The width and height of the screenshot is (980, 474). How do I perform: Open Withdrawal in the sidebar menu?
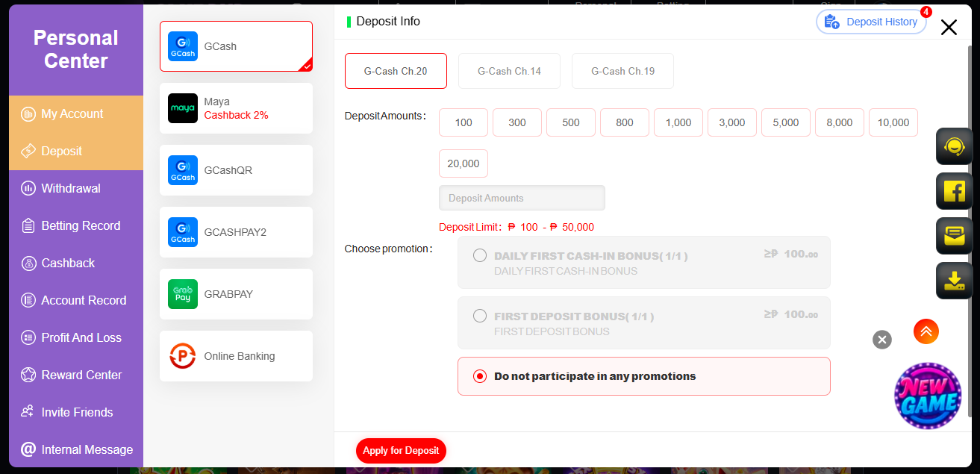(71, 188)
